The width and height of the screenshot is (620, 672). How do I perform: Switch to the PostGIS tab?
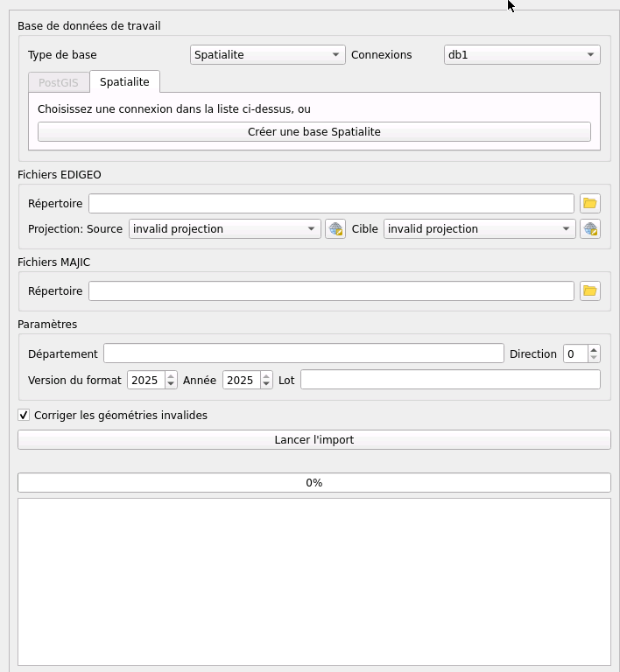(x=58, y=83)
